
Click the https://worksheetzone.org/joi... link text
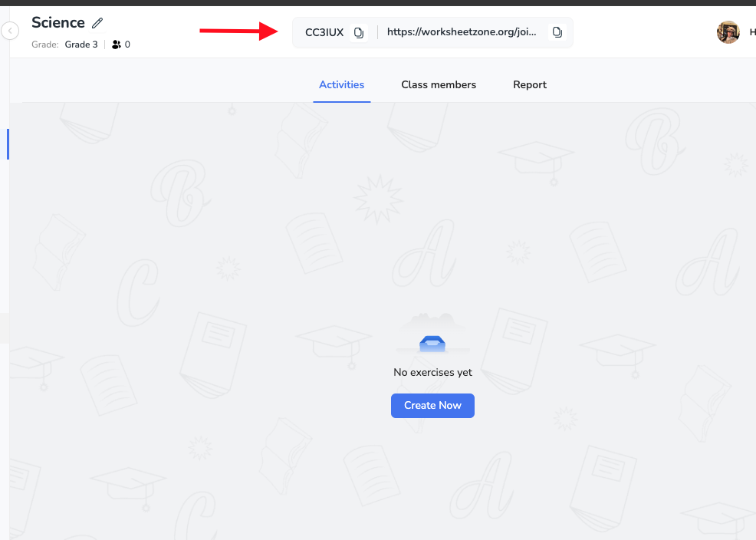pyautogui.click(x=462, y=31)
